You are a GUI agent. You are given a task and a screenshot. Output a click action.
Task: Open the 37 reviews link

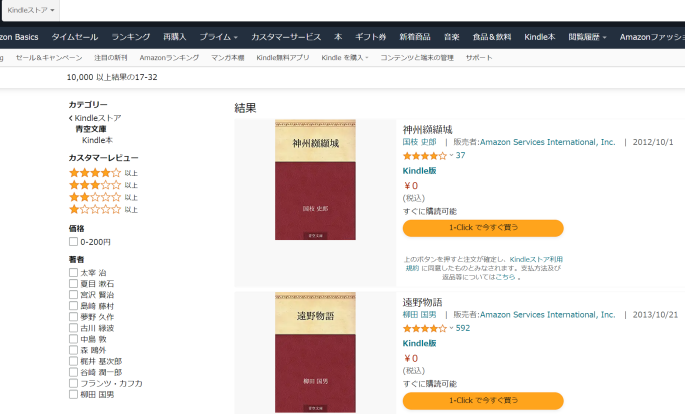click(460, 155)
